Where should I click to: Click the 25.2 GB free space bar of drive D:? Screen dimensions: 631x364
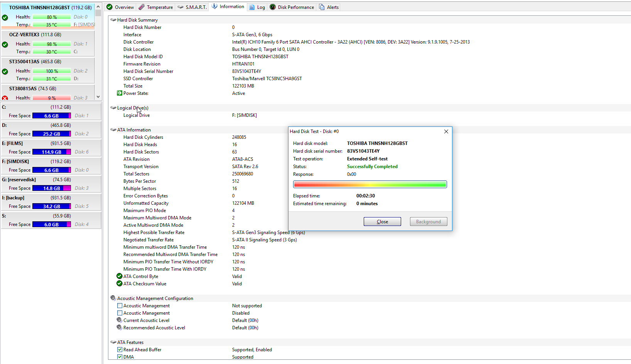pyautogui.click(x=52, y=134)
